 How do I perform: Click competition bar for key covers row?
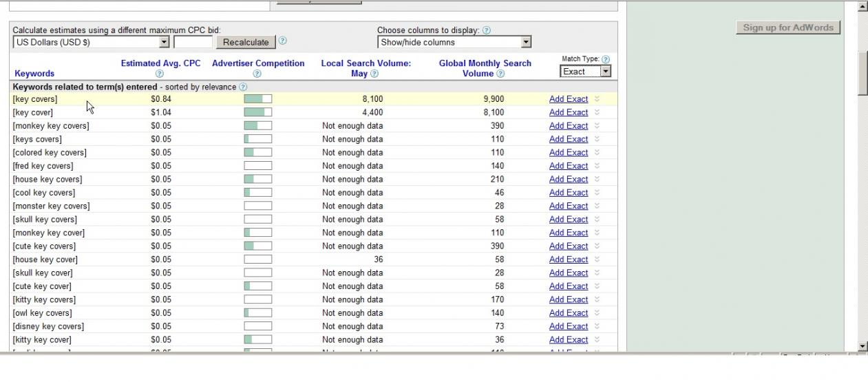pyautogui.click(x=258, y=99)
